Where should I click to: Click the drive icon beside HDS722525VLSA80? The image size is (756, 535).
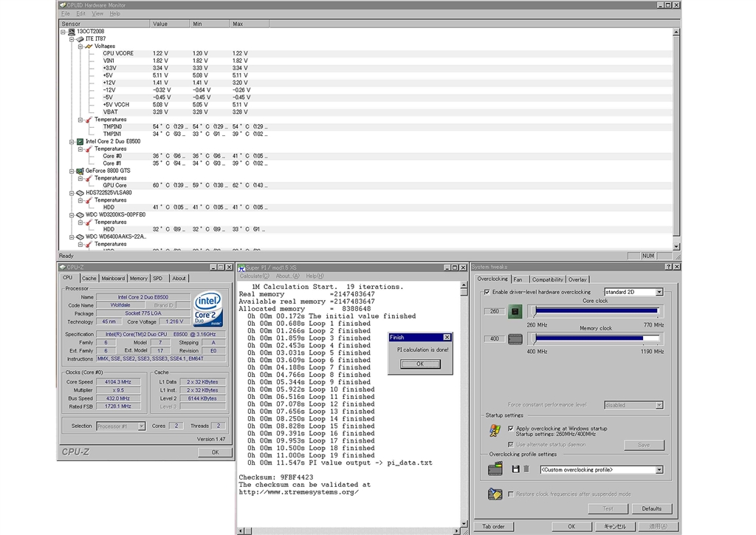tap(80, 193)
